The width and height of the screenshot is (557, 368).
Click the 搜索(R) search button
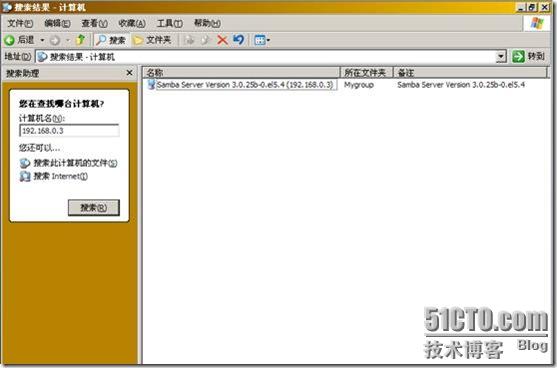[x=94, y=207]
